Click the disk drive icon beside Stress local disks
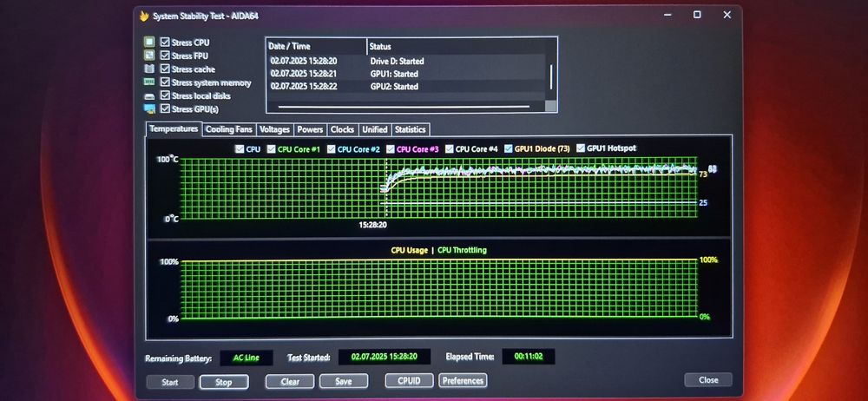 tap(149, 95)
